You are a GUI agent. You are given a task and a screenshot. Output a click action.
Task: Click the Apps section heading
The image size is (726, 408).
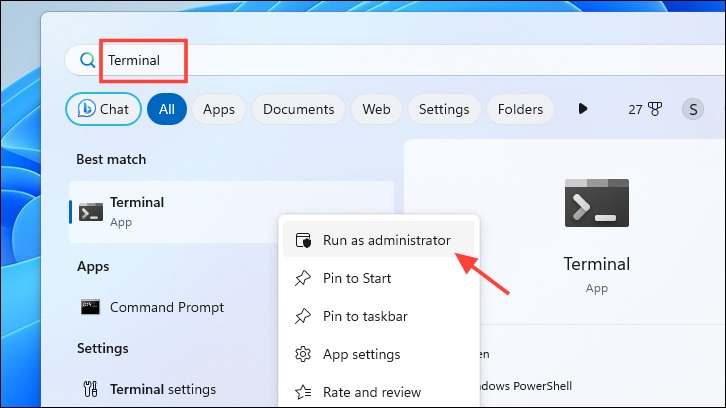pos(93,266)
